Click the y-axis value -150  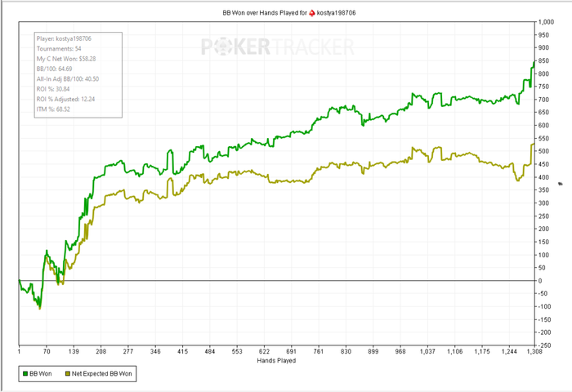coord(544,320)
